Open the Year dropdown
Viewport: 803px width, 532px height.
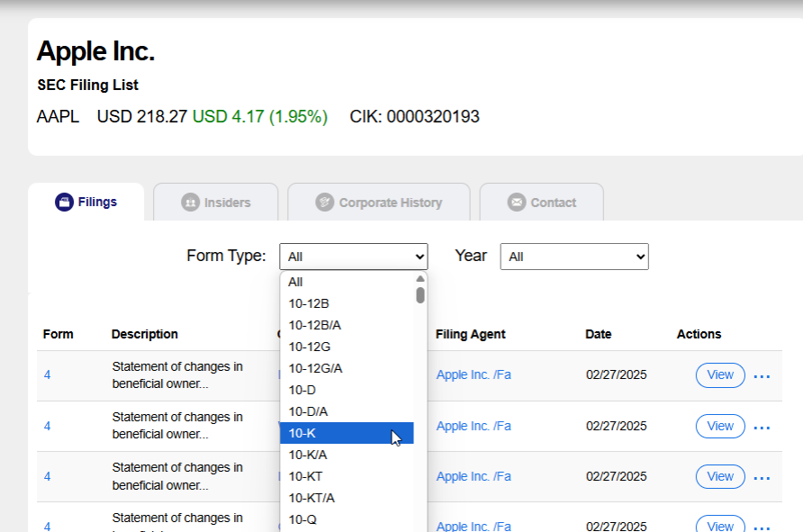(573, 257)
